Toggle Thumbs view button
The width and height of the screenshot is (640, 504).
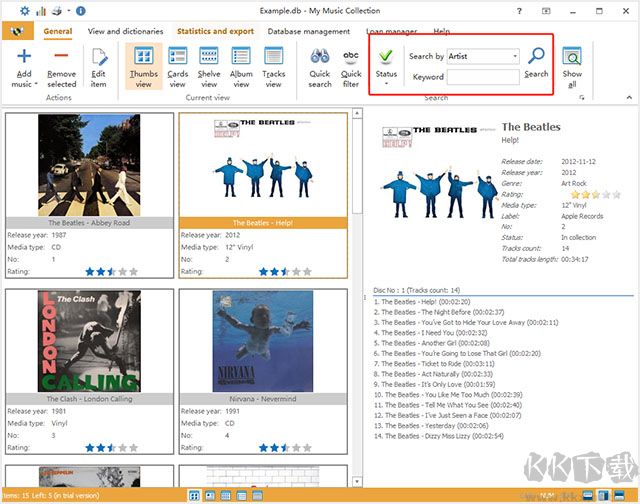(x=144, y=66)
